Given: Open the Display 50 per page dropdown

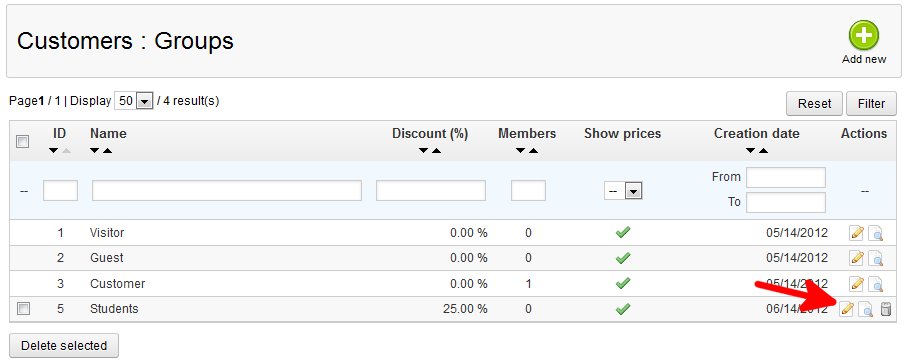Looking at the screenshot, I should (133, 101).
